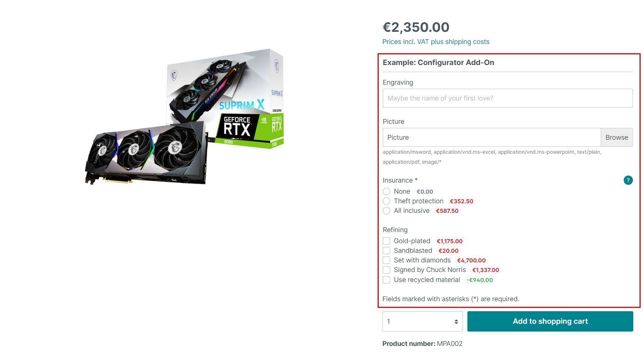This screenshot has height=360, width=644.
Task: Click the quantity stepper arrows
Action: tap(456, 322)
